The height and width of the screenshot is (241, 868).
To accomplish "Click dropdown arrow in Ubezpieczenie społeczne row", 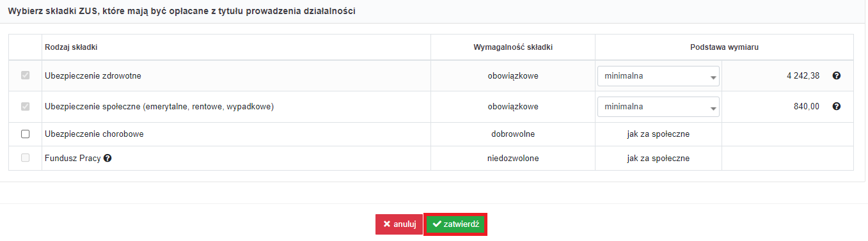I will (713, 109).
